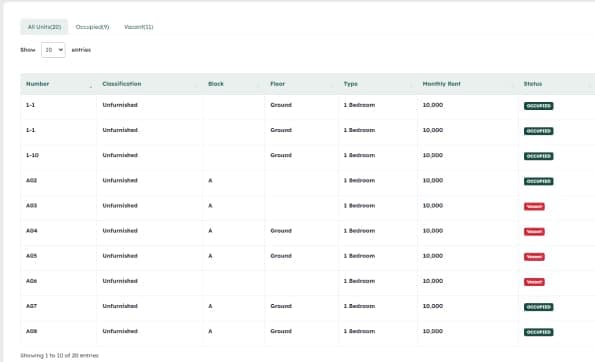Click the Occupied badge in row A08
This screenshot has width=595, height=362.
[538, 332]
